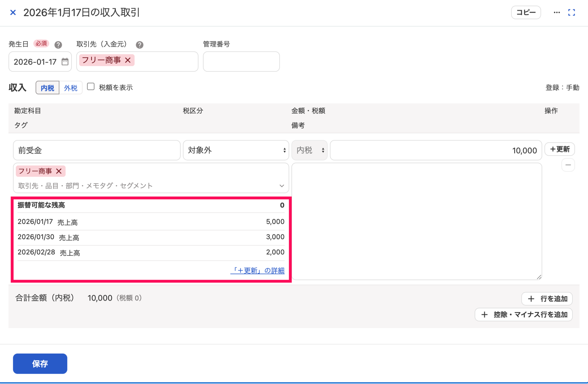Viewport: 588px width, 384px height.
Task: Show help for 取引先（入金元） field
Action: [140, 45]
